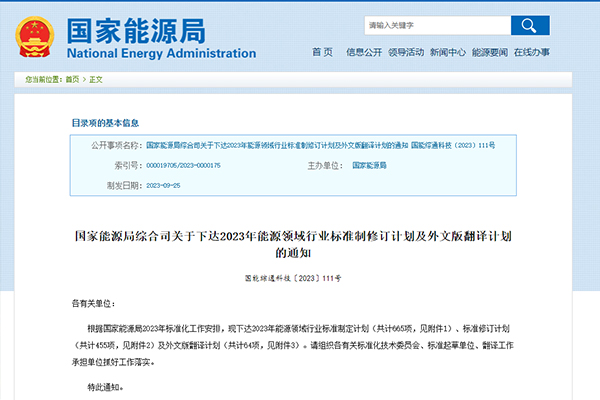Click the 正文 breadcrumb item

pos(96,78)
